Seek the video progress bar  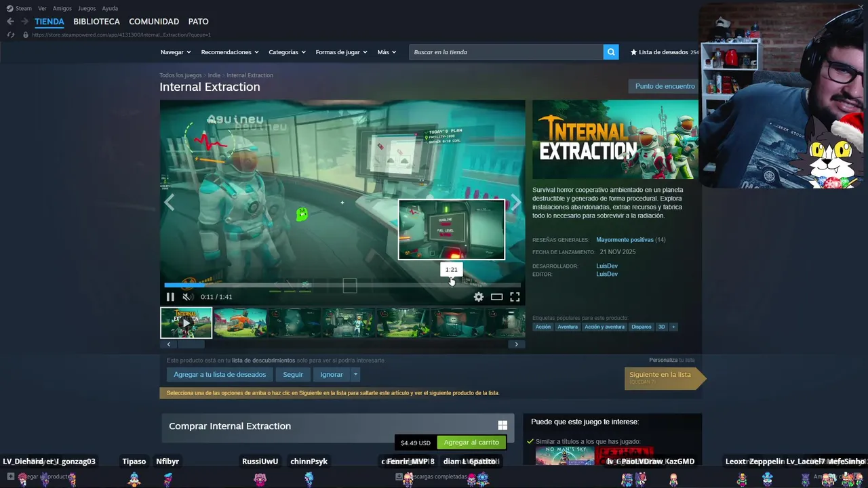coord(342,285)
